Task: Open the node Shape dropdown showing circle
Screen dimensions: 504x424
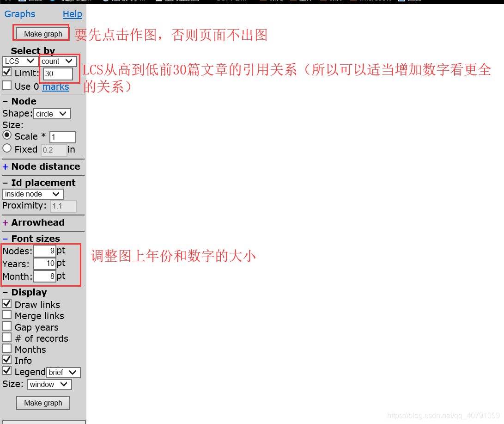Action: (52, 113)
